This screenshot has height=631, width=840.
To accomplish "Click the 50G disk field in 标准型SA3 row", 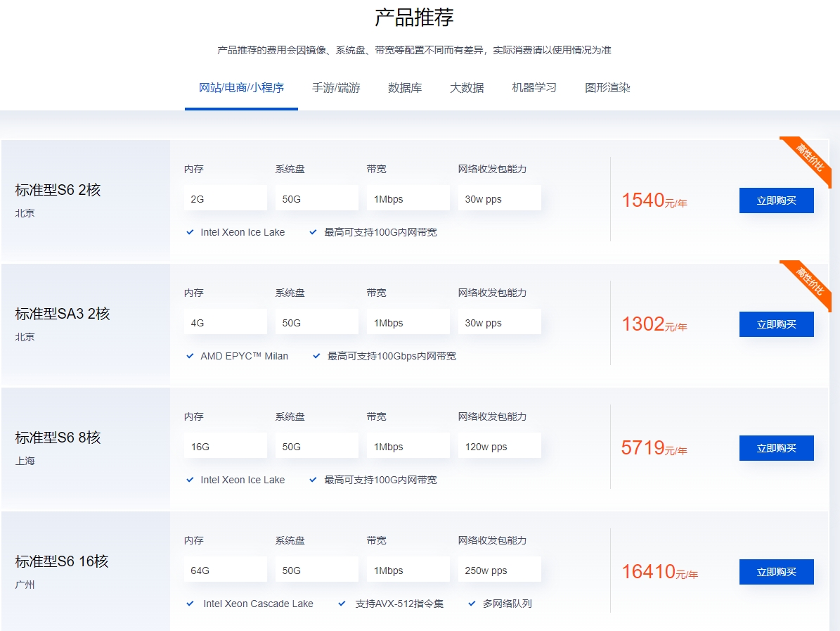I will [x=316, y=322].
